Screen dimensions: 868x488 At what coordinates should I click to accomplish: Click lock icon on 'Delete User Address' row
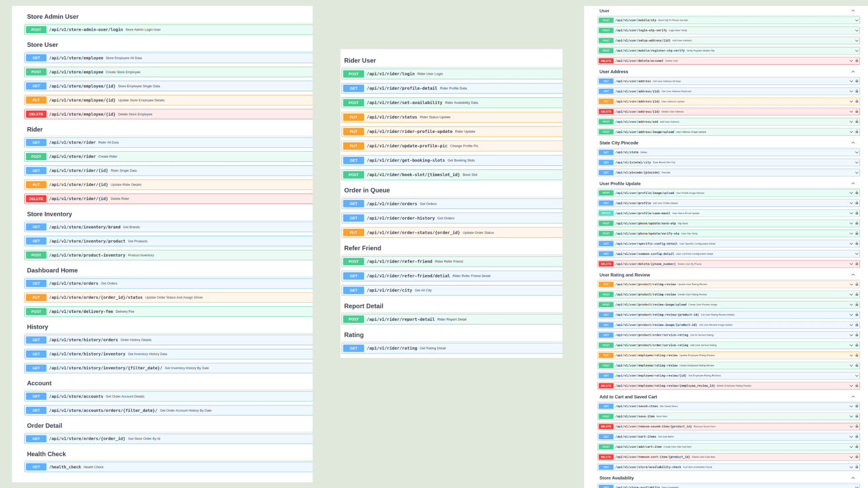click(857, 112)
